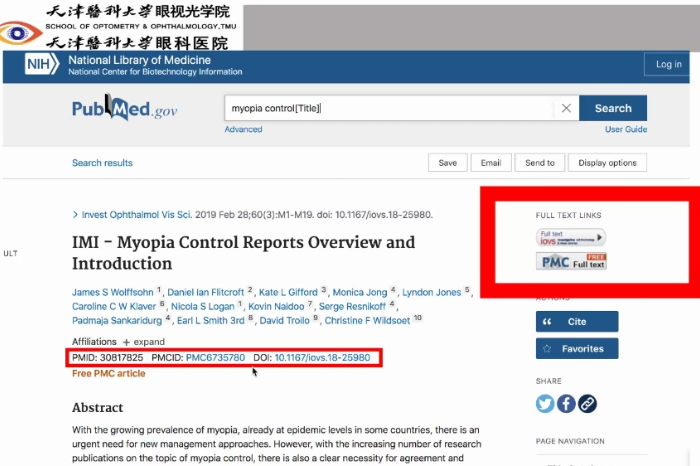The height and width of the screenshot is (466, 700).
Task: Focus the myopia control search field
Action: click(390, 108)
